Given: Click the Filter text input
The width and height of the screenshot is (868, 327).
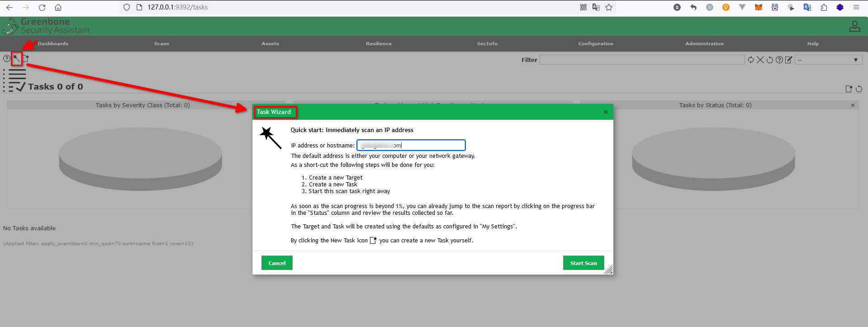Looking at the screenshot, I should click(642, 60).
